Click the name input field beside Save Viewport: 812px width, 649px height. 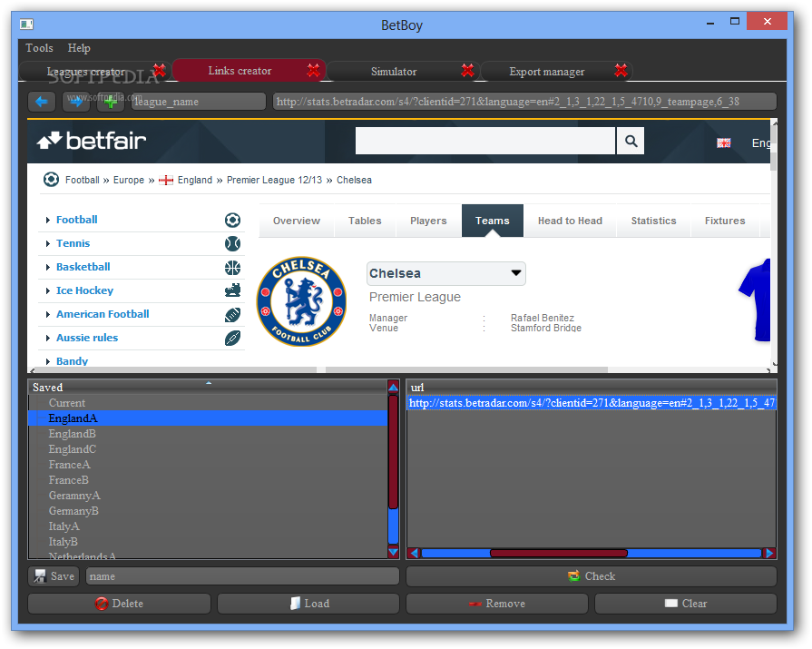coord(242,576)
